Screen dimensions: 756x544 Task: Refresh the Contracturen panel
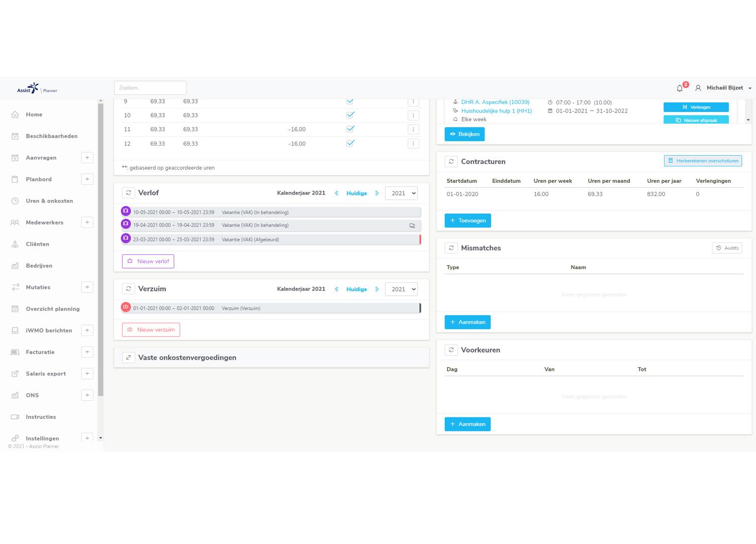pos(451,162)
